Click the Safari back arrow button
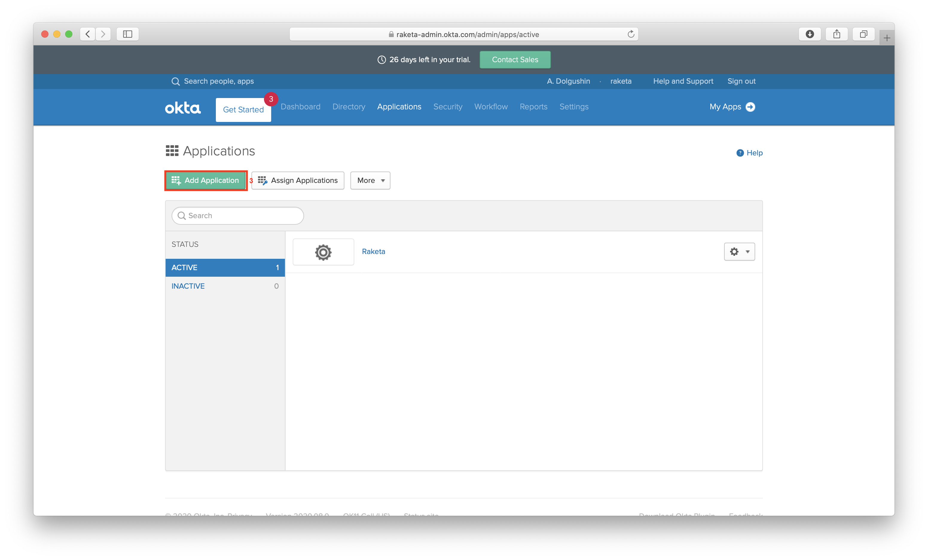 88,34
